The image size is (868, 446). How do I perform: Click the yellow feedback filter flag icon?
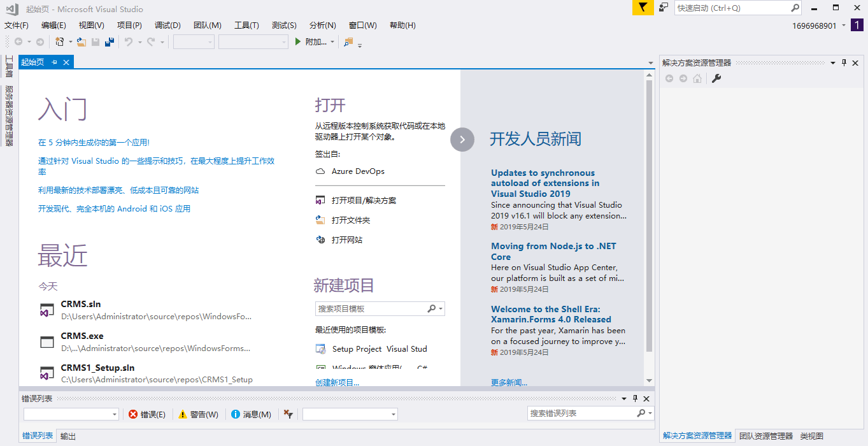643,8
